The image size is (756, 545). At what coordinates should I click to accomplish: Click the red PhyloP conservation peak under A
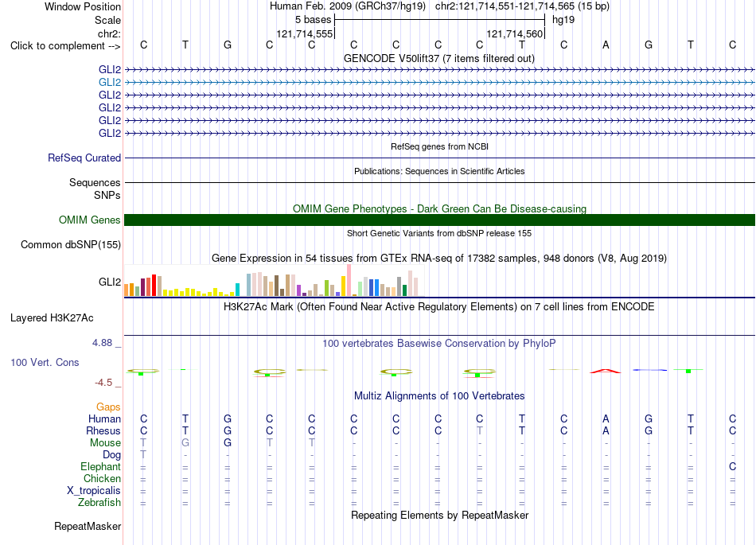tap(606, 371)
